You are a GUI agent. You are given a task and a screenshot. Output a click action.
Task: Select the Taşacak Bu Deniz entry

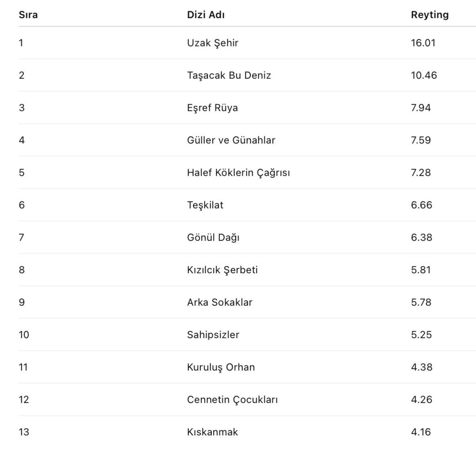click(229, 75)
